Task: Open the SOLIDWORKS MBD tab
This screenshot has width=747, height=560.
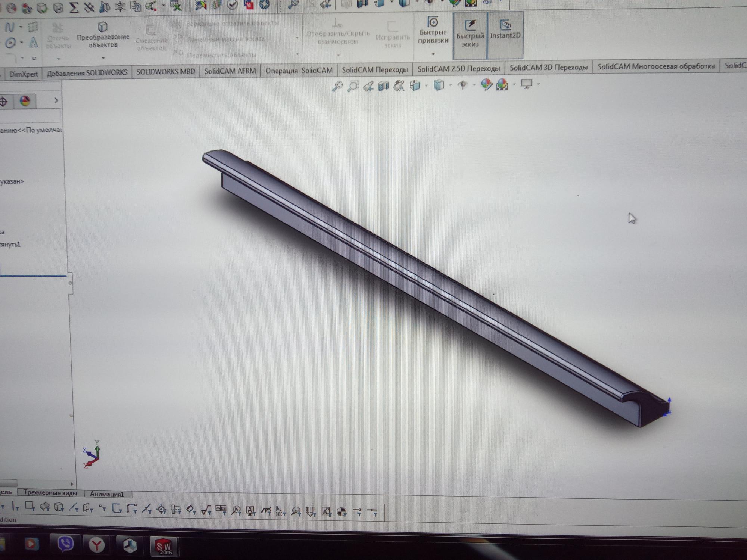Action: 165,72
